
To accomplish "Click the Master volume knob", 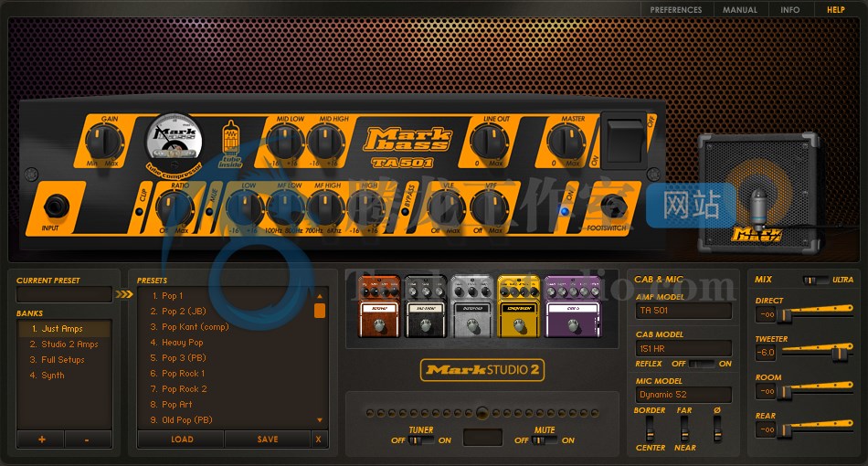I will 566,142.
